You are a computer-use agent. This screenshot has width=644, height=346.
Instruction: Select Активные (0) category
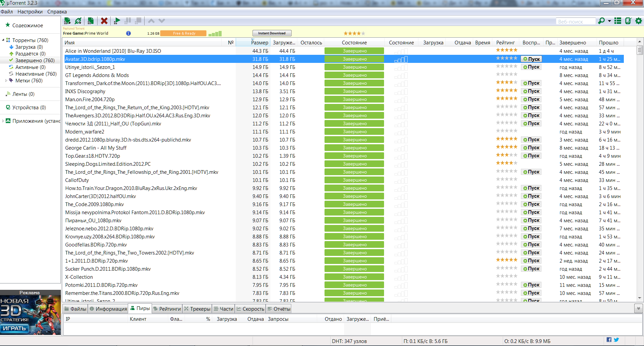[x=30, y=67]
